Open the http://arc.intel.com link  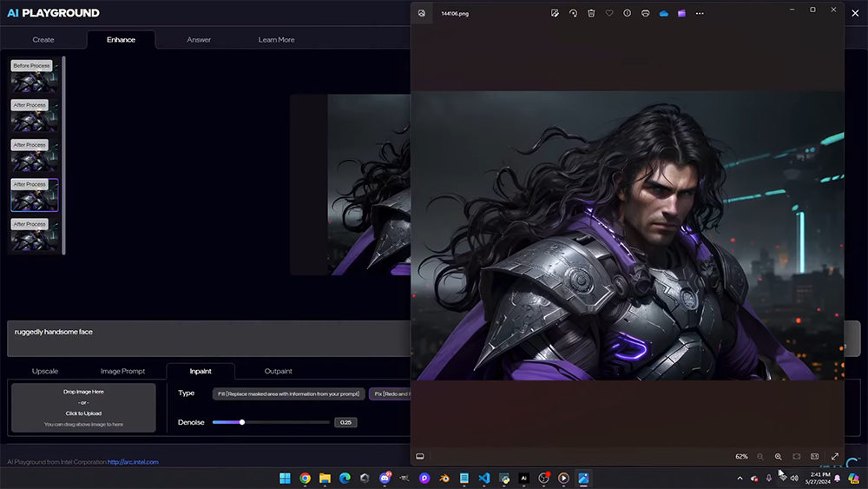pyautogui.click(x=133, y=462)
